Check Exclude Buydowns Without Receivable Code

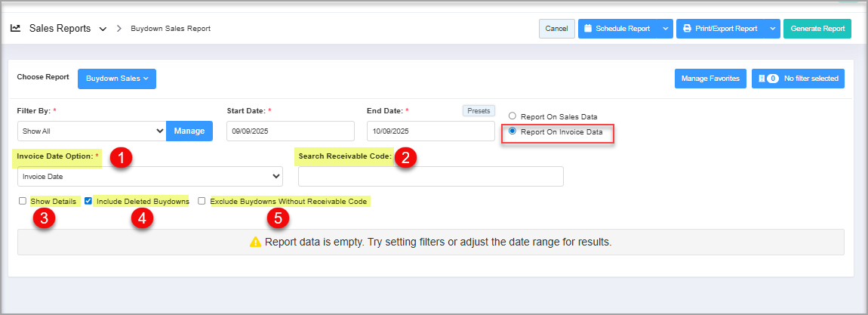[202, 202]
